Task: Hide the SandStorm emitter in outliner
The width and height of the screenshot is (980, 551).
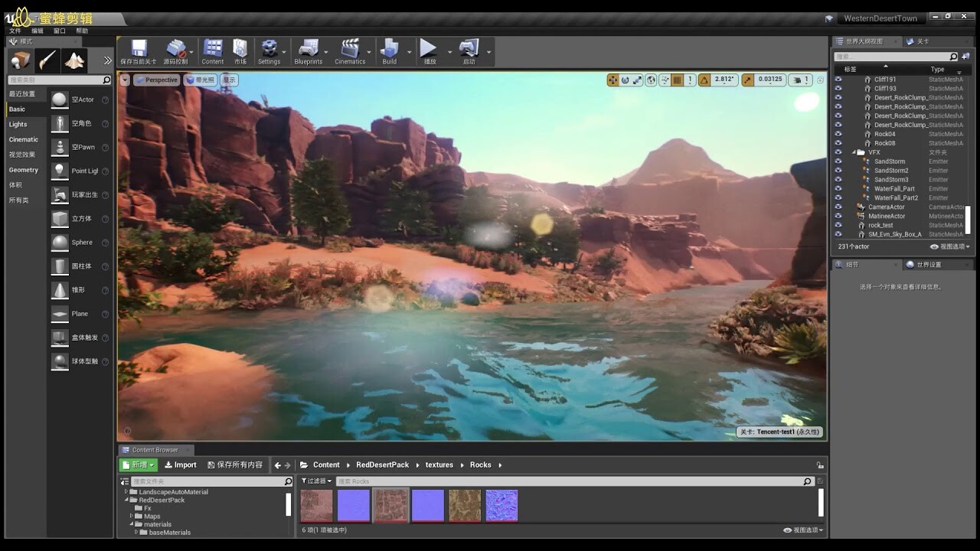Action: (839, 161)
